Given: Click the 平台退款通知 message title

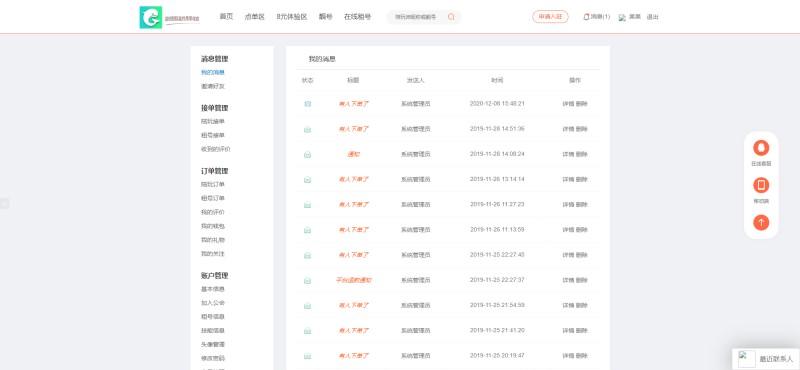Looking at the screenshot, I should [354, 280].
